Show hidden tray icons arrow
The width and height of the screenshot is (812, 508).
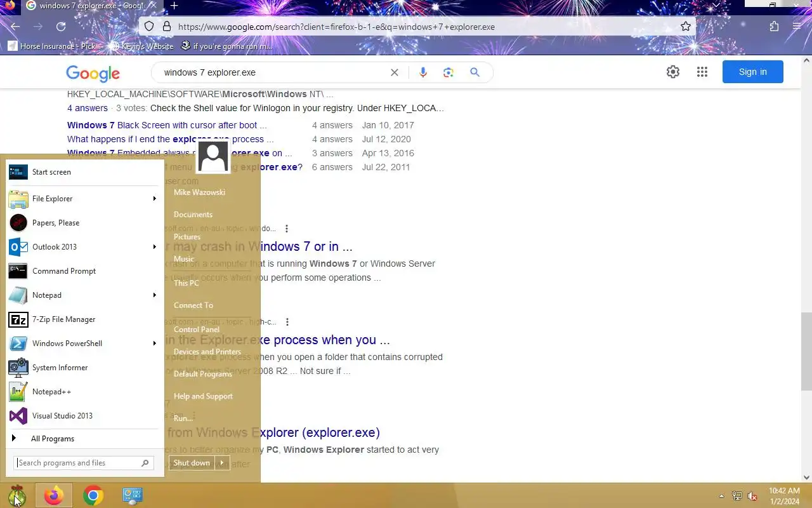[721, 496]
